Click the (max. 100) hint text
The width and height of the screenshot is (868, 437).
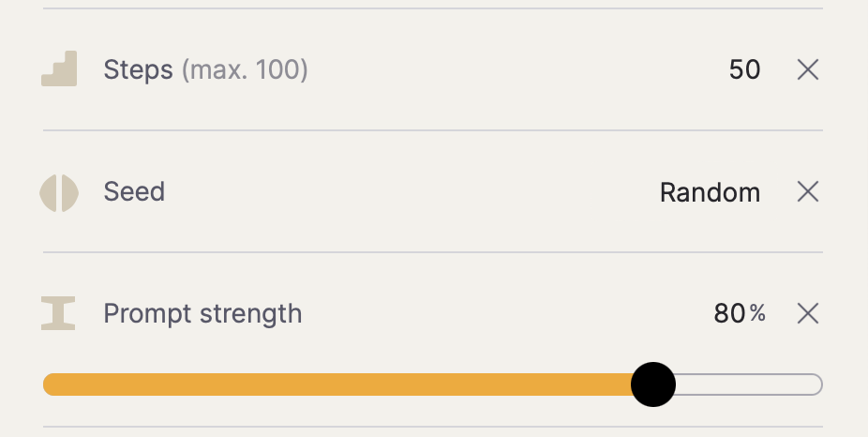click(x=245, y=70)
